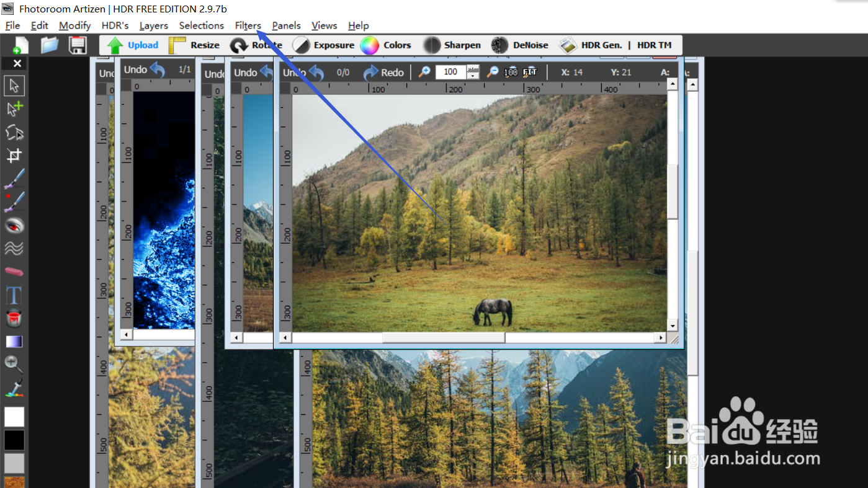Click Undo in the mountain sky image window
Viewport: 868px width, 488px height.
(x=253, y=73)
